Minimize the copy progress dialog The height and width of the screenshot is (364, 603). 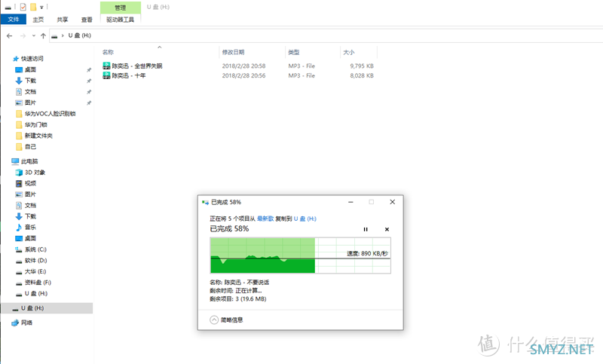350,202
